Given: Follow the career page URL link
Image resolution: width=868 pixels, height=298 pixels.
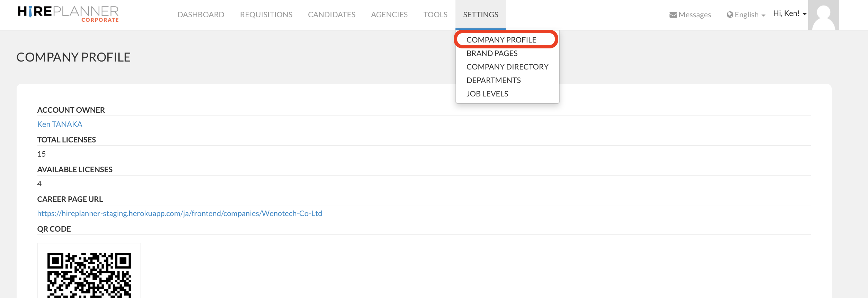Looking at the screenshot, I should (x=179, y=213).
